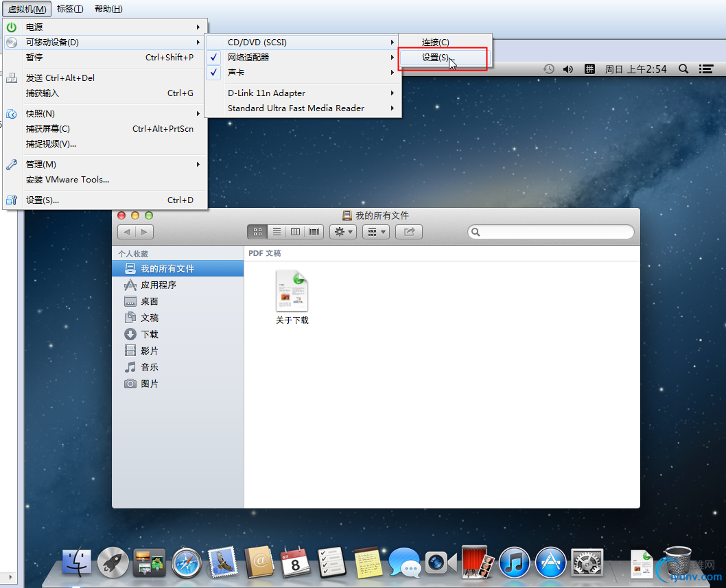
Task: Select the 关于下载 PDF file
Action: 292,297
